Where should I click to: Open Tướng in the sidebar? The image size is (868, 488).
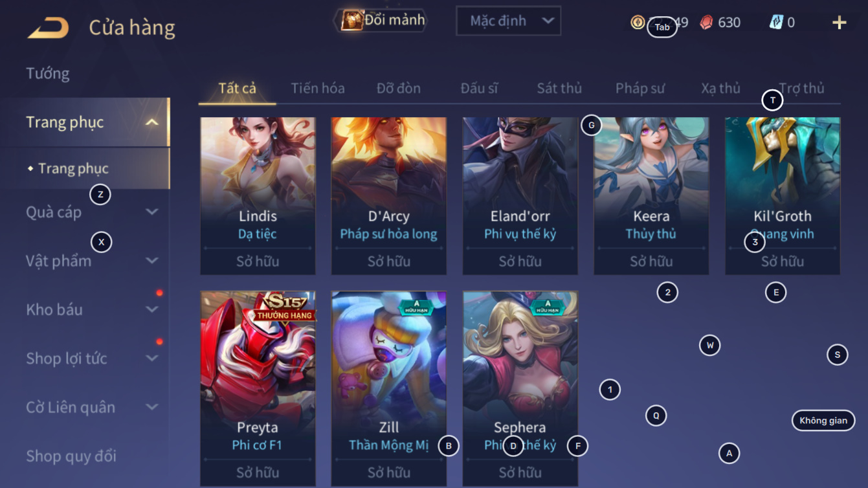48,73
